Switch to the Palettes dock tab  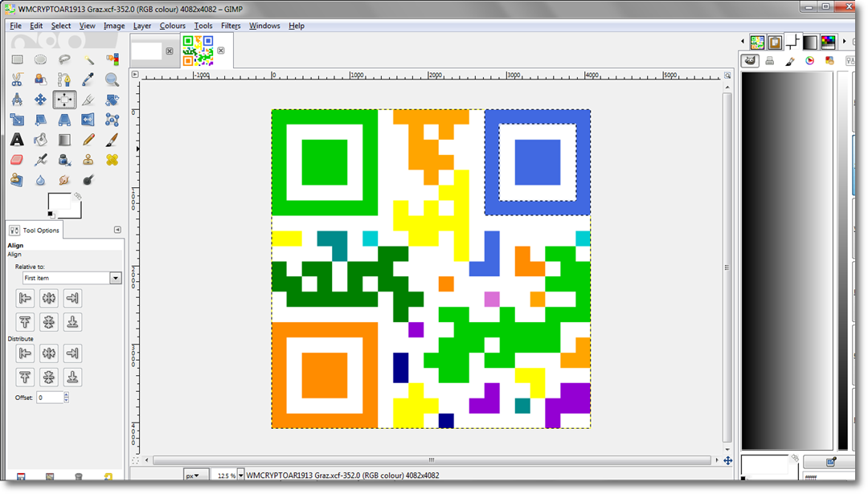point(828,42)
